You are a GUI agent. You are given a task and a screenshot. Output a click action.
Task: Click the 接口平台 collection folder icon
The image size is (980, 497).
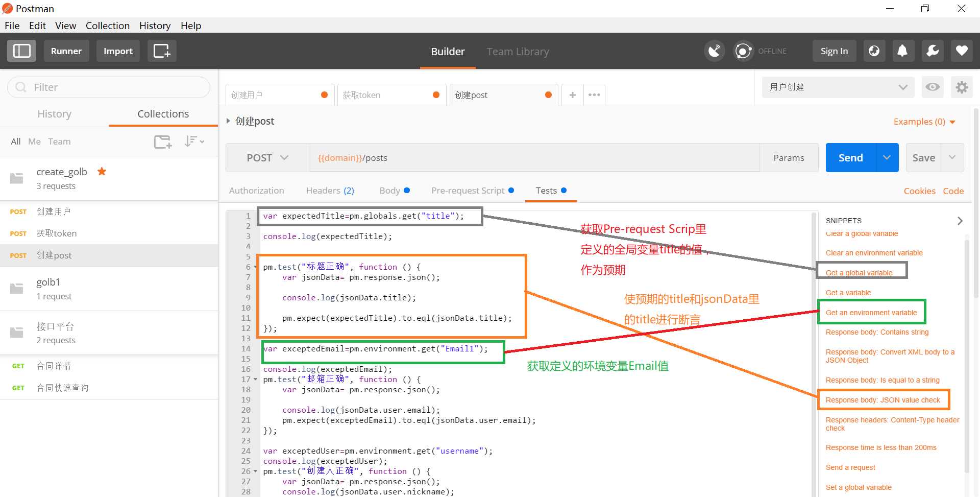pos(17,333)
